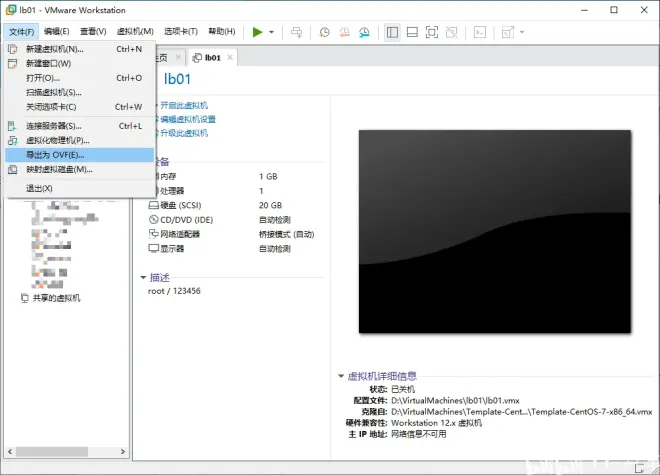Click the VMware Workstation title bar icon

(x=11, y=10)
